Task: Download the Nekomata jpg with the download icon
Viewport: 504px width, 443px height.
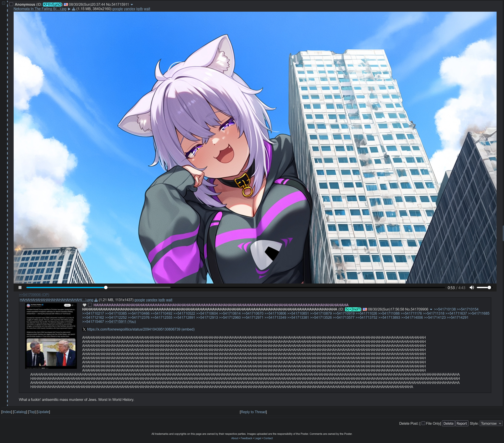Action: [73, 9]
